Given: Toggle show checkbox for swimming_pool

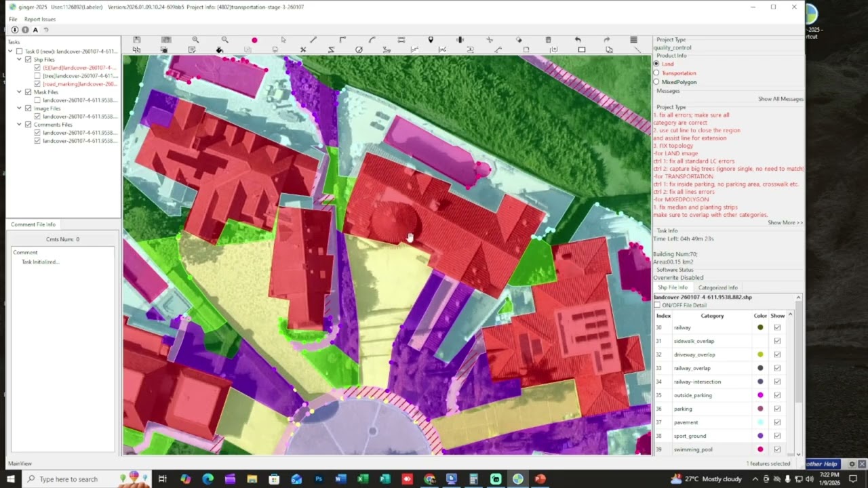Looking at the screenshot, I should point(777,449).
